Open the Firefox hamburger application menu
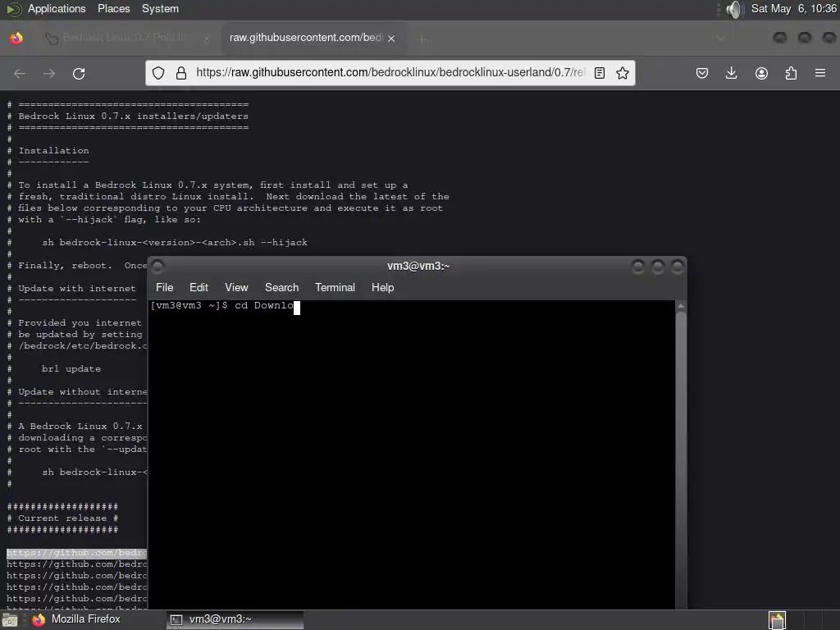This screenshot has width=840, height=630. (x=820, y=73)
